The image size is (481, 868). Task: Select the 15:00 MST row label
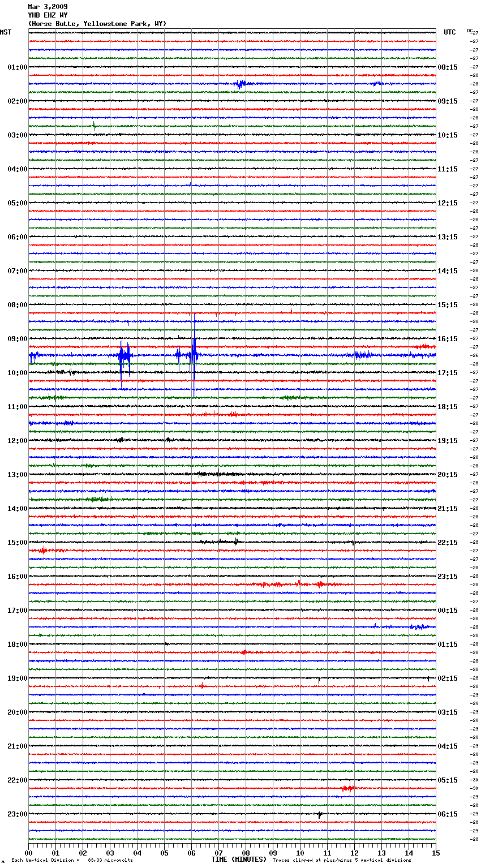click(x=18, y=543)
